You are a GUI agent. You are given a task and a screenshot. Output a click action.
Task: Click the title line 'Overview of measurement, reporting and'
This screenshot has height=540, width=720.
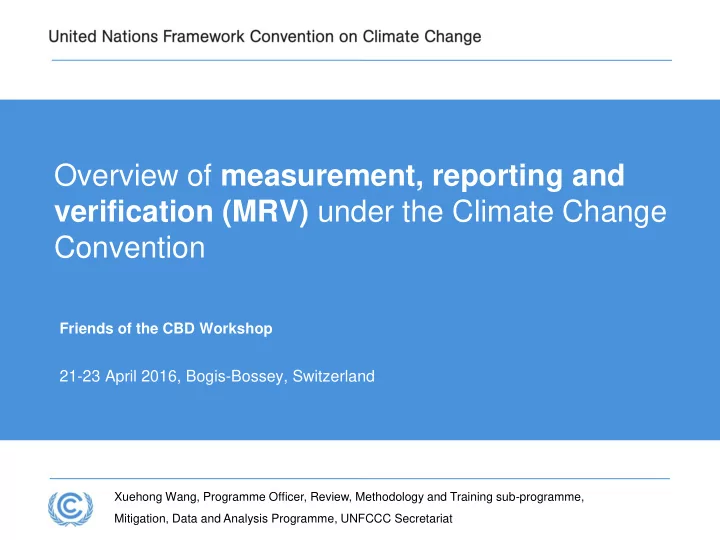[x=339, y=176]
